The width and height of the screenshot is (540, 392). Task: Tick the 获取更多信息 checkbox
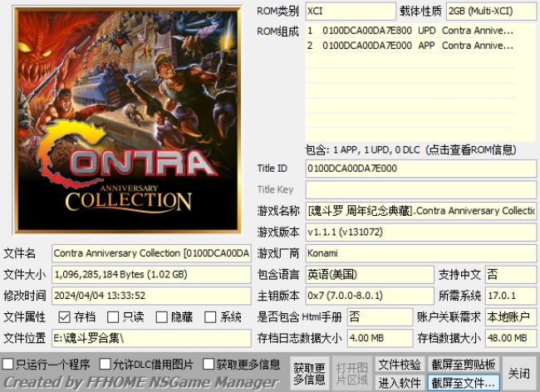209,364
